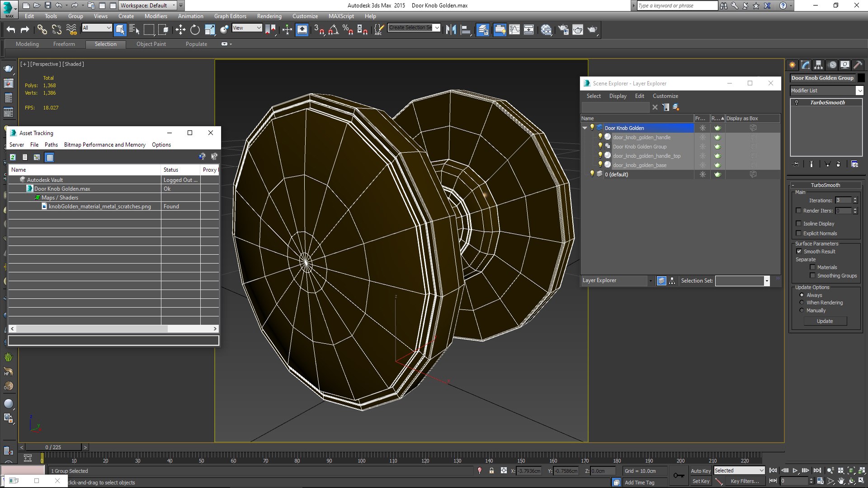Toggle the Selection Lock icon
The image size is (868, 488).
[491, 471]
